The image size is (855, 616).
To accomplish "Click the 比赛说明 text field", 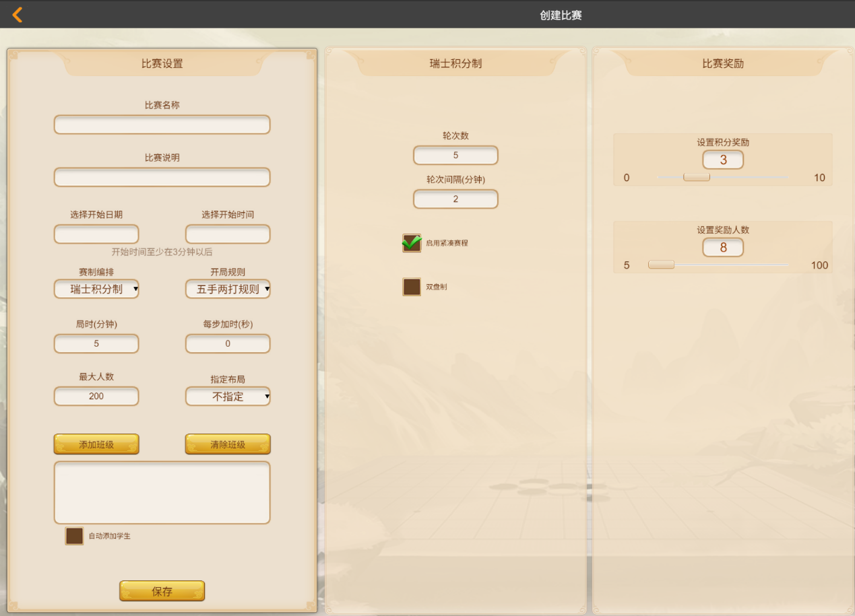I will click(x=162, y=177).
